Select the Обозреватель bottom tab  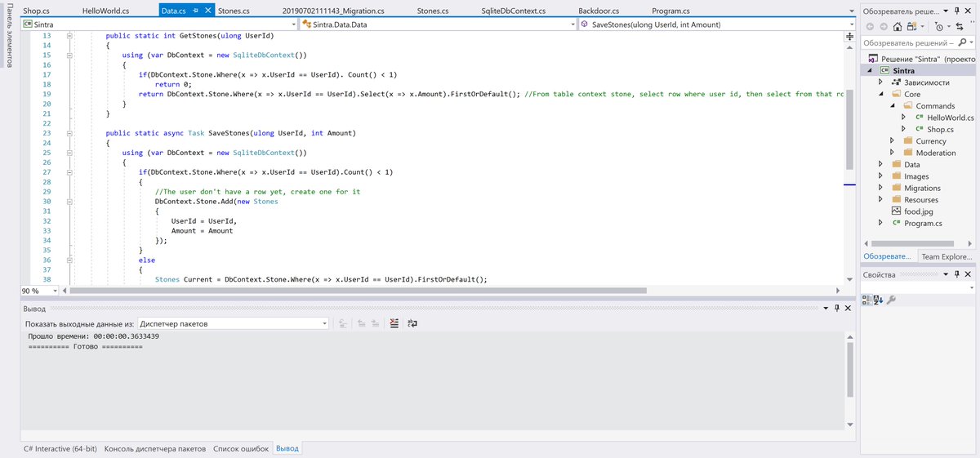(x=889, y=256)
